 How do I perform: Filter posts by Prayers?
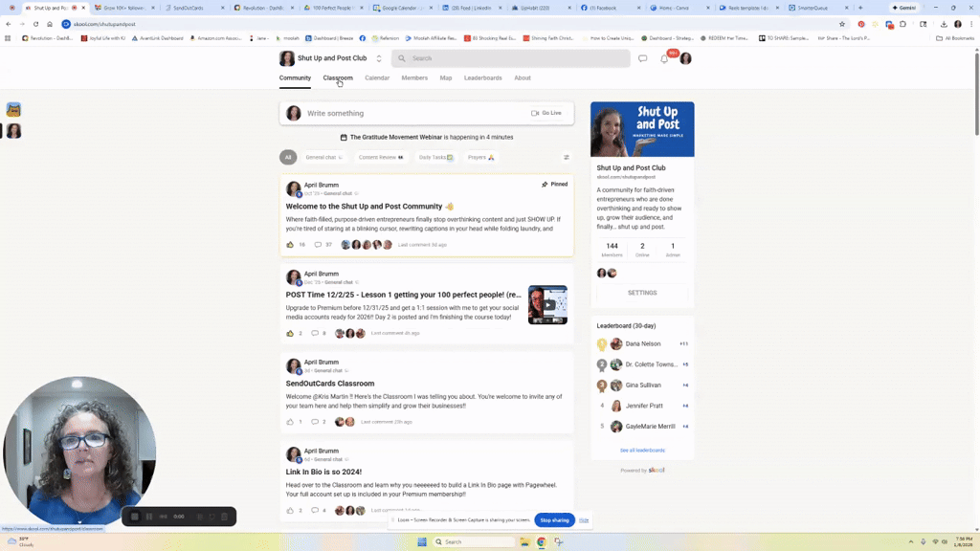(480, 158)
